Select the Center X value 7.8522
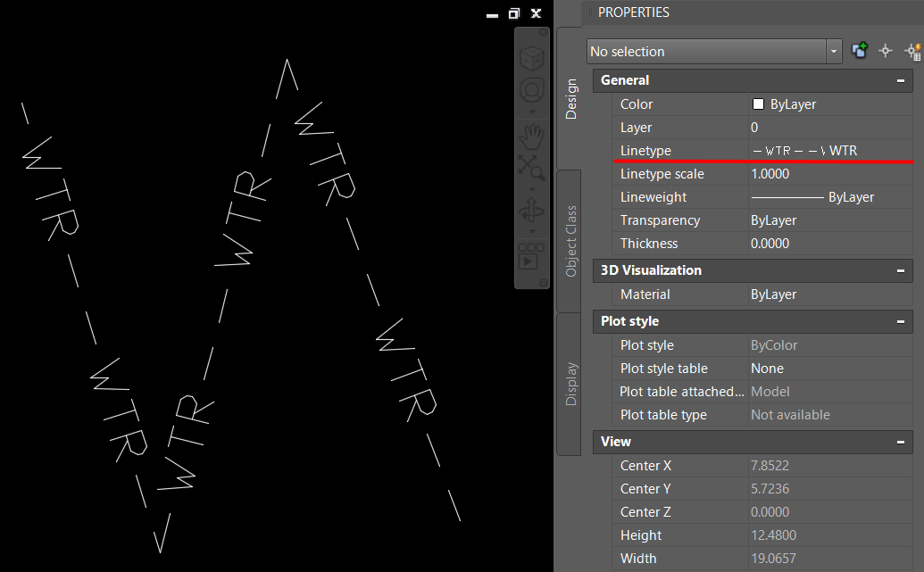Screen dimensions: 924x572 tap(830, 466)
